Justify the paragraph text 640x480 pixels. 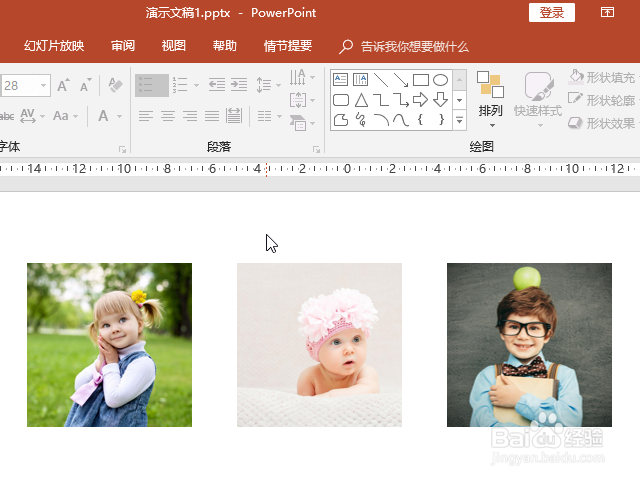pyautogui.click(x=212, y=116)
